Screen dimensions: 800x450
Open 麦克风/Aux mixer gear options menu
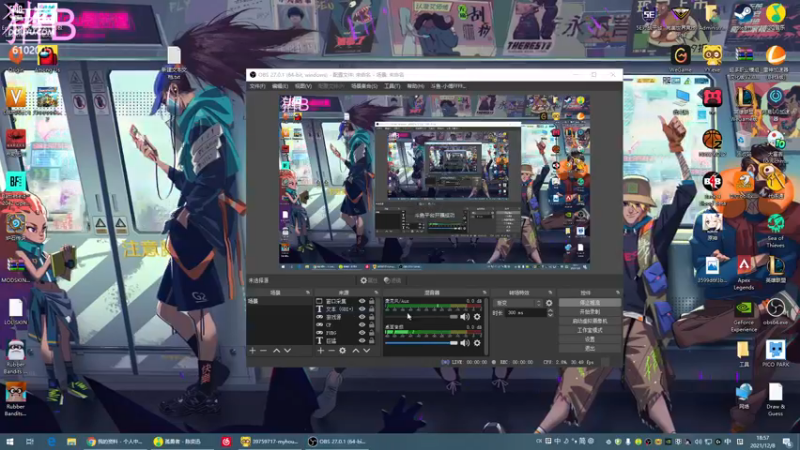[477, 317]
